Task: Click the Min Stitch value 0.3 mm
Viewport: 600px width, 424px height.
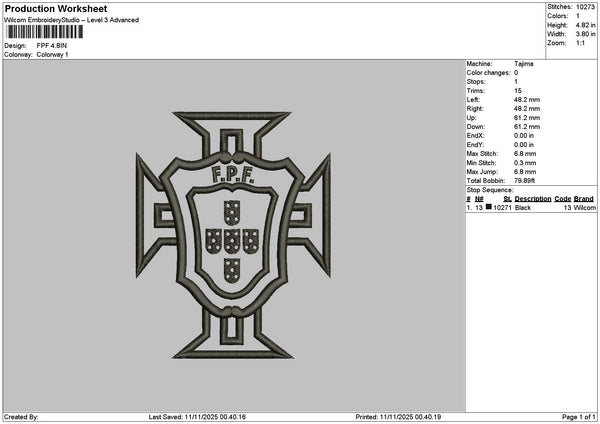Action: [525, 163]
